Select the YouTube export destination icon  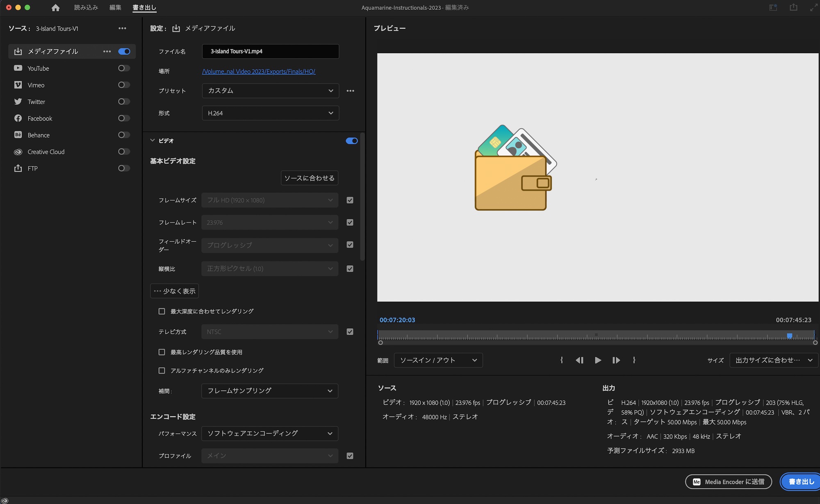[x=18, y=68]
